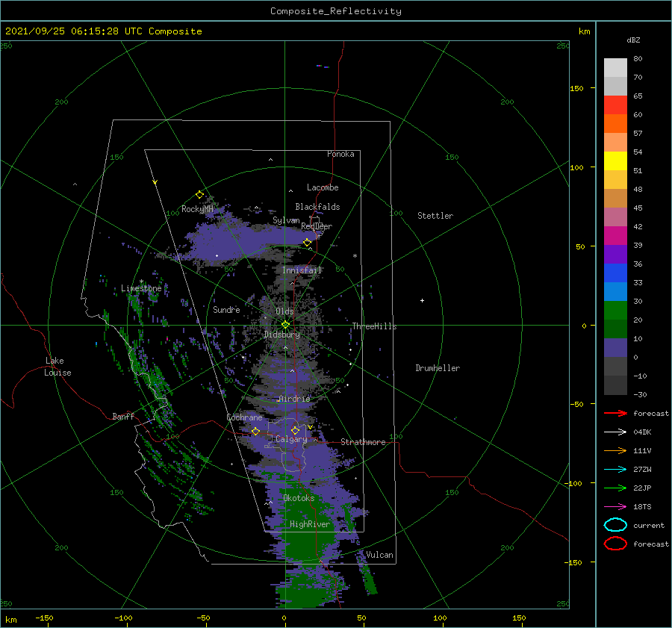Click the Composite_Reflectivity title
Screen dimensions: 672x628
(x=336, y=11)
